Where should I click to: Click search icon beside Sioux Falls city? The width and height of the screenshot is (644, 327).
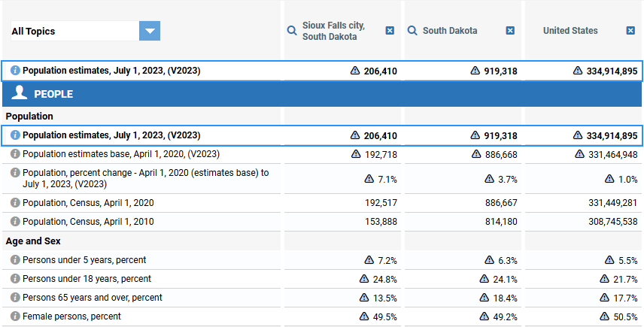click(x=292, y=31)
